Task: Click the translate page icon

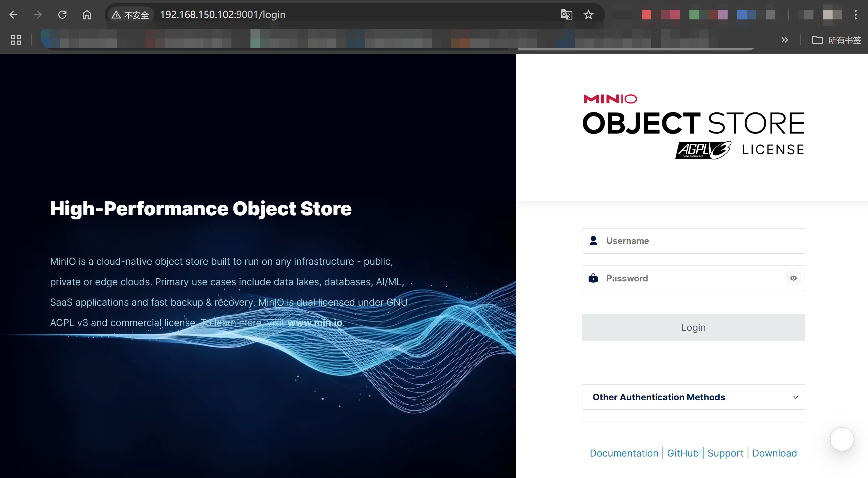Action: (566, 15)
